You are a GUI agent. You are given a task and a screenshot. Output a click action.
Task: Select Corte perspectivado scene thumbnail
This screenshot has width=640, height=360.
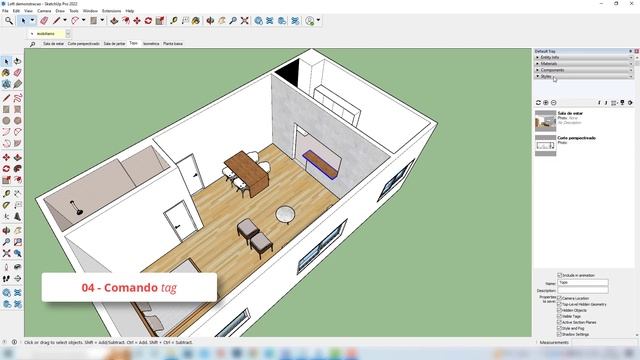[x=545, y=146]
